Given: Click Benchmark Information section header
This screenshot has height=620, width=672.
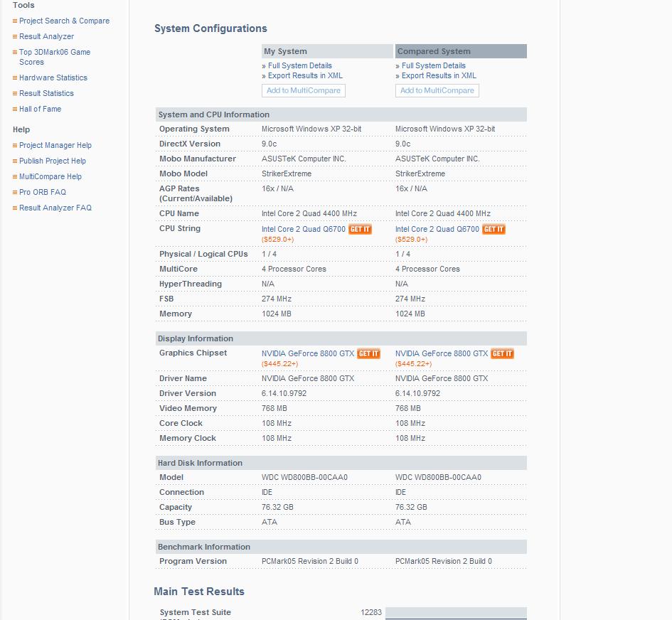Looking at the screenshot, I should (341, 547).
